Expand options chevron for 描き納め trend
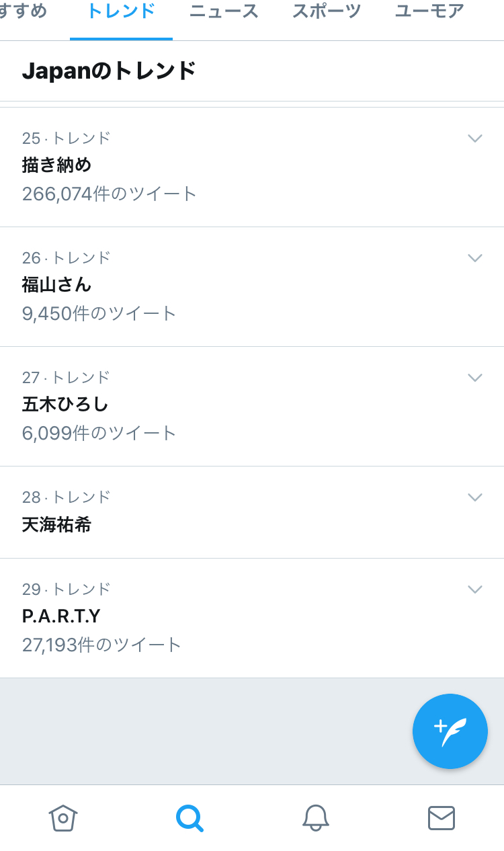Image resolution: width=504 pixels, height=851 pixels. [475, 138]
